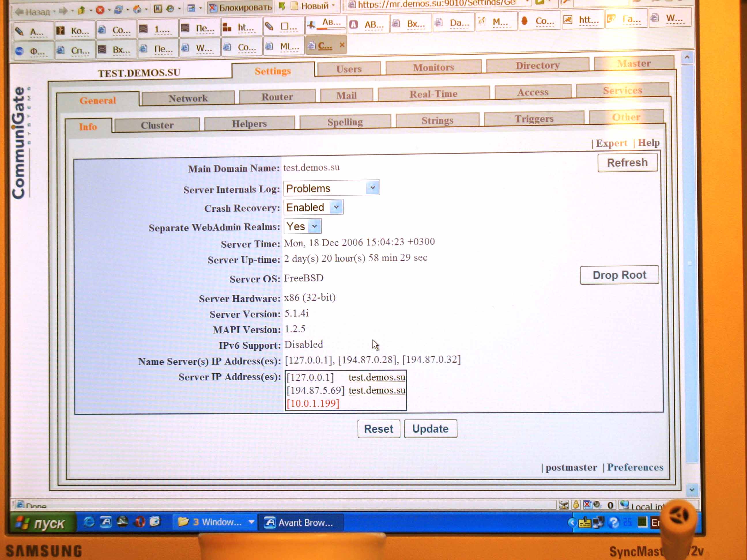Expand hidden tray icons arrow

[x=571, y=523]
